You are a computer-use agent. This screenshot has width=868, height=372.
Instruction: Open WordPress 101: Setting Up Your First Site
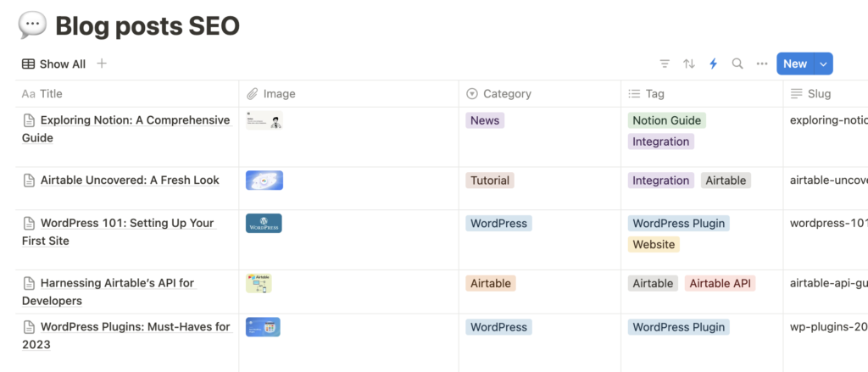[118, 232]
